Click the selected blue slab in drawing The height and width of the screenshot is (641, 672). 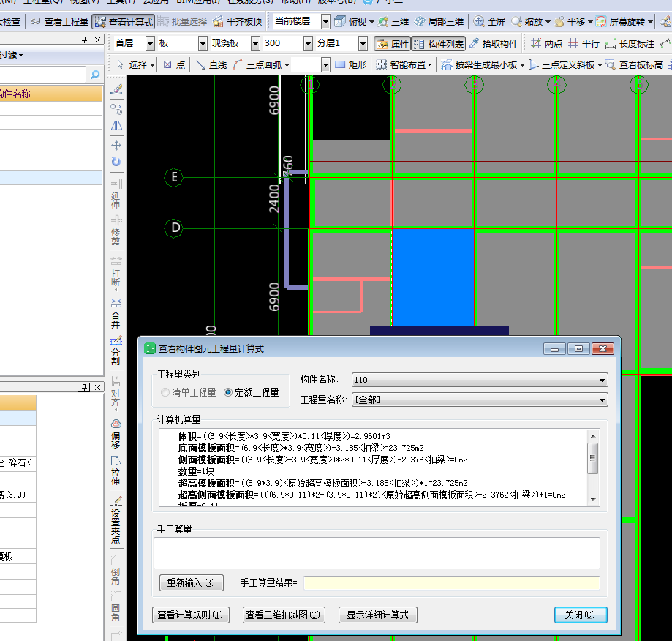pos(433,277)
